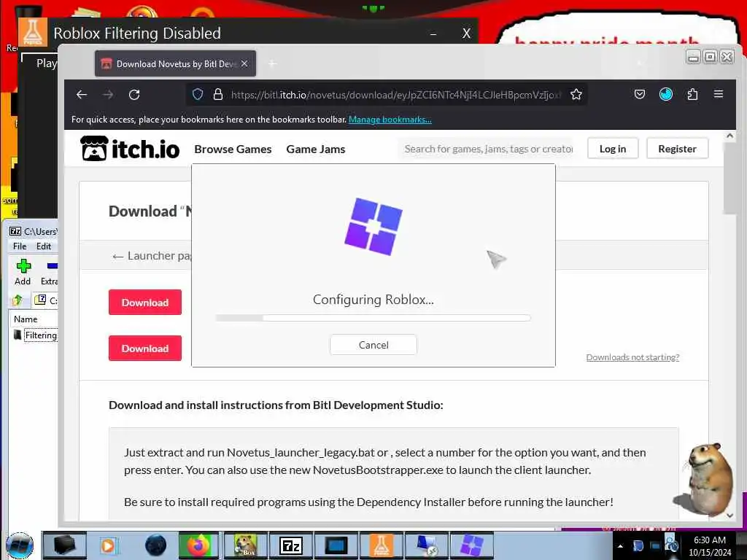Screen dimensions: 747x560
Task: Click the Log in button
Action: (x=613, y=149)
